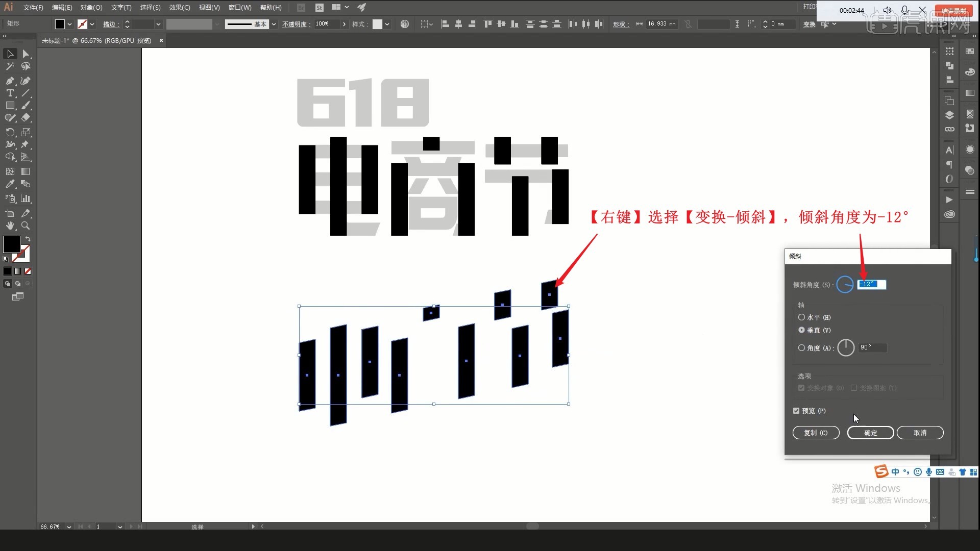Expand the stroke weight dropdown

point(159,24)
